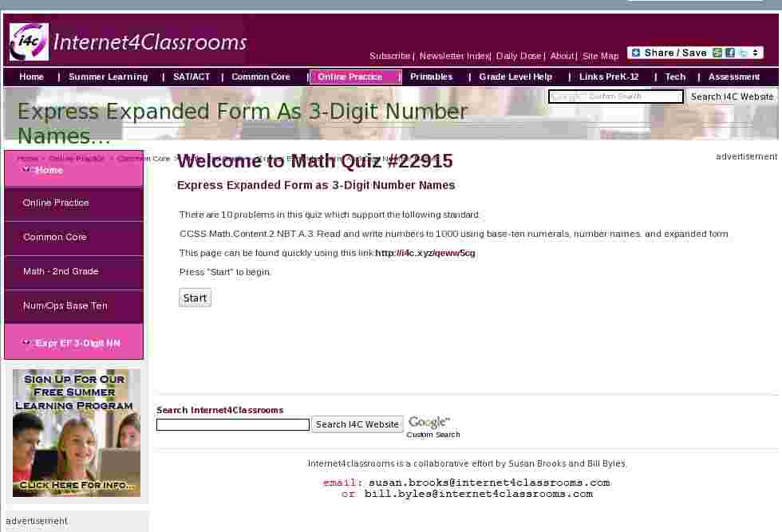Open the Tech menu item
Screen dimensions: 782x532
pyautogui.click(x=675, y=77)
